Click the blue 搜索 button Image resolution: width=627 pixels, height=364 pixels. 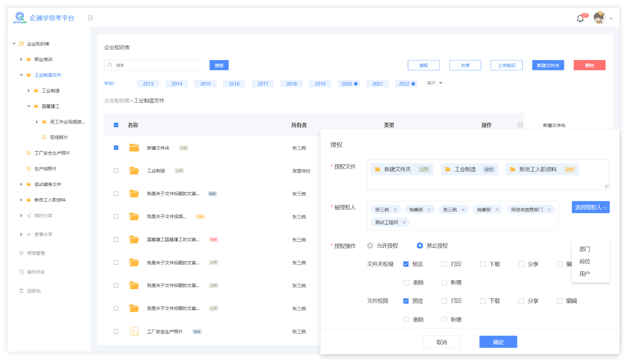(219, 65)
